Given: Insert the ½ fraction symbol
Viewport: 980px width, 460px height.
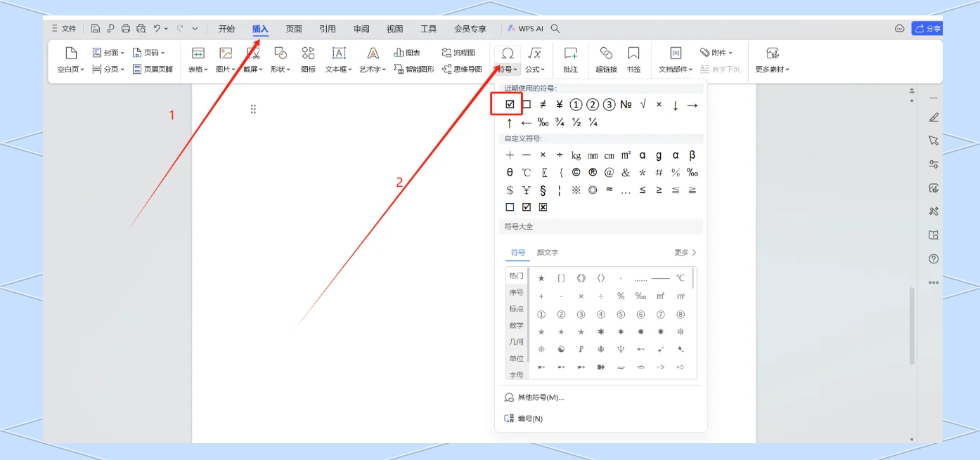Looking at the screenshot, I should click(576, 122).
